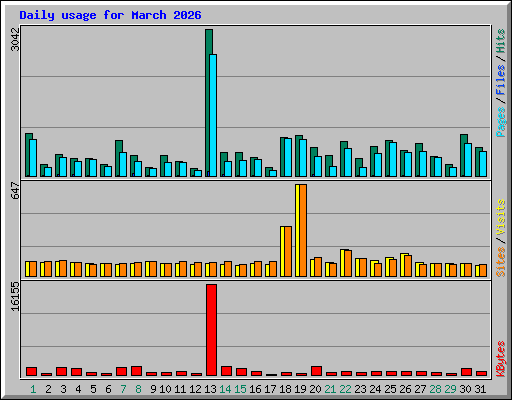Select the tall green hits bar for day 13

(207, 103)
